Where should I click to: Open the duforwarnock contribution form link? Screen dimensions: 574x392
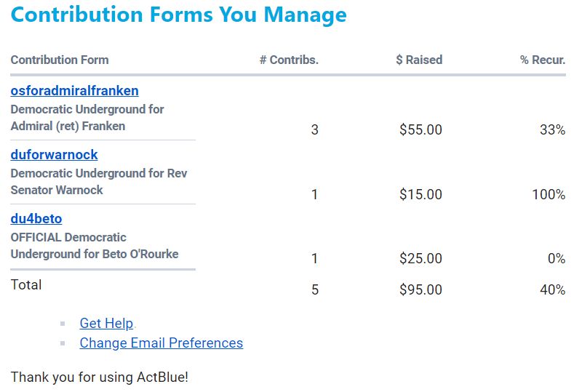tap(54, 155)
